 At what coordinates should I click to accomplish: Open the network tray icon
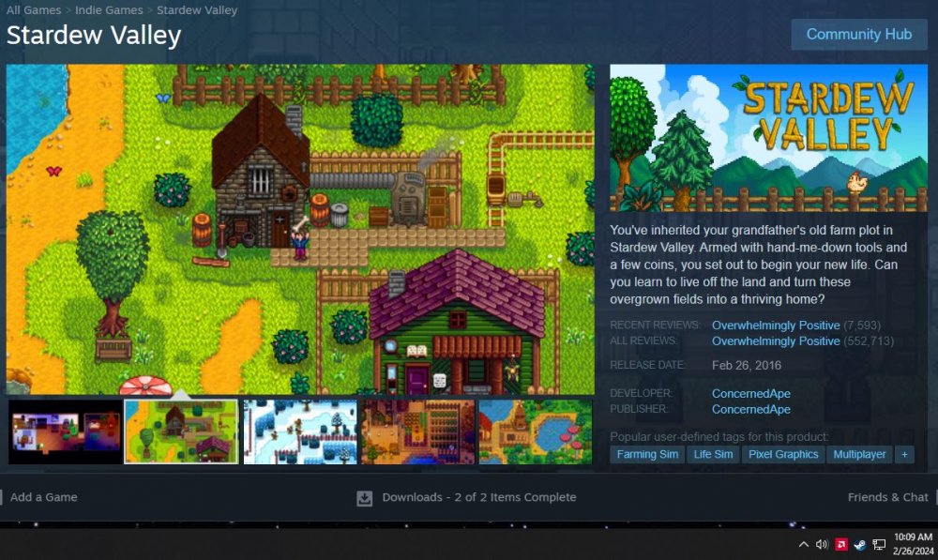(x=879, y=544)
